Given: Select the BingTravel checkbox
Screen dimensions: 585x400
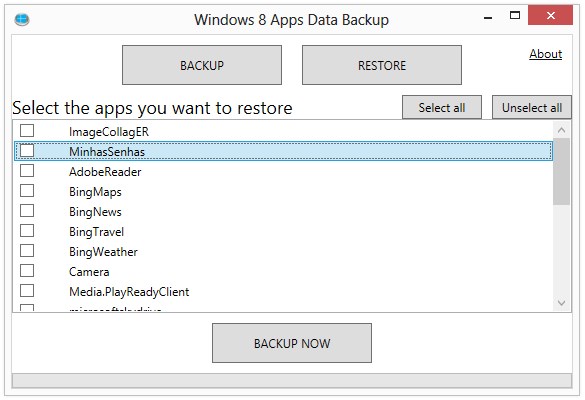Looking at the screenshot, I should (x=27, y=231).
